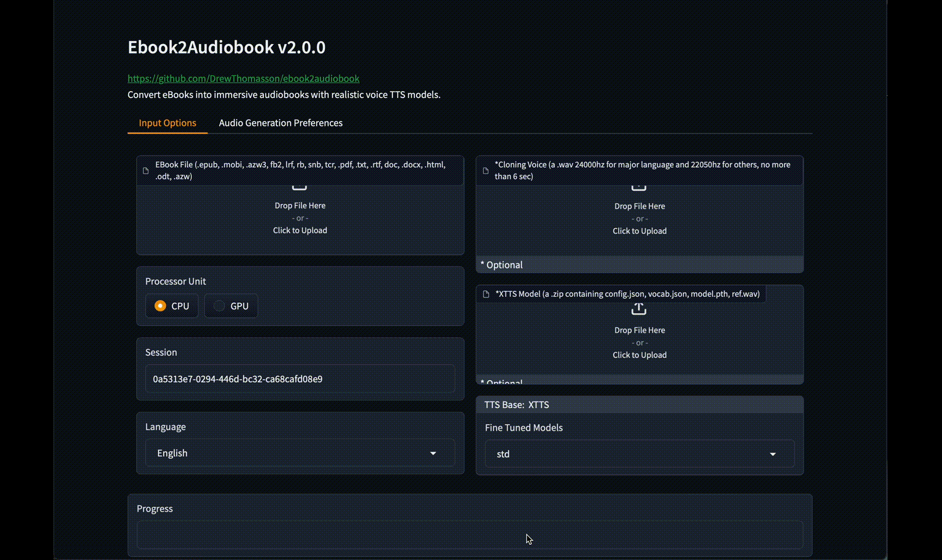This screenshot has height=560, width=942.
Task: Click the upload icon in XTTS Model drop zone
Action: click(x=638, y=309)
